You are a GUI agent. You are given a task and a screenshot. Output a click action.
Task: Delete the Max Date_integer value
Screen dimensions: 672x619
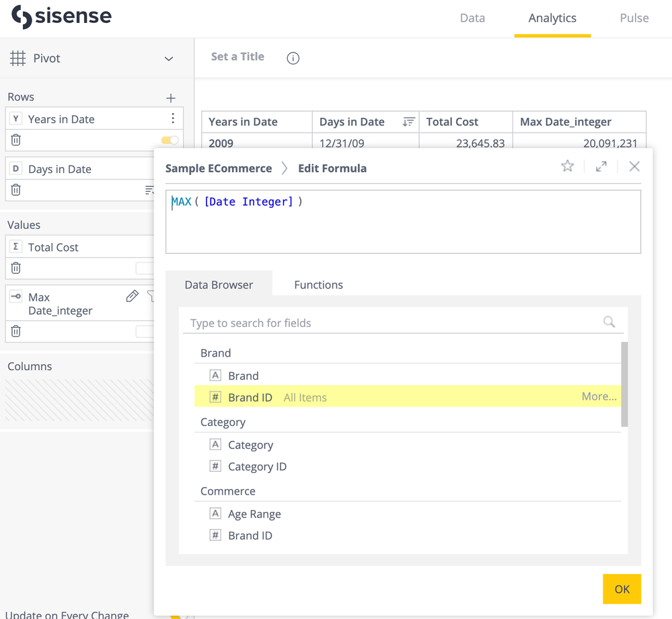(16, 331)
